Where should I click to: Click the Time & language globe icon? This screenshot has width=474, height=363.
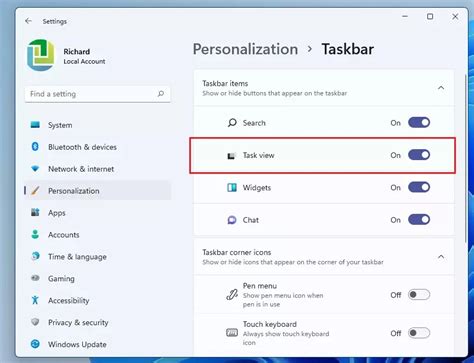[x=35, y=256]
